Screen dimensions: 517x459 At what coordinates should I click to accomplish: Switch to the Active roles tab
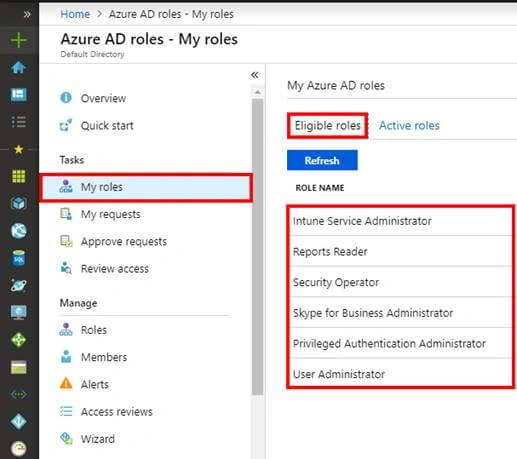coord(409,126)
